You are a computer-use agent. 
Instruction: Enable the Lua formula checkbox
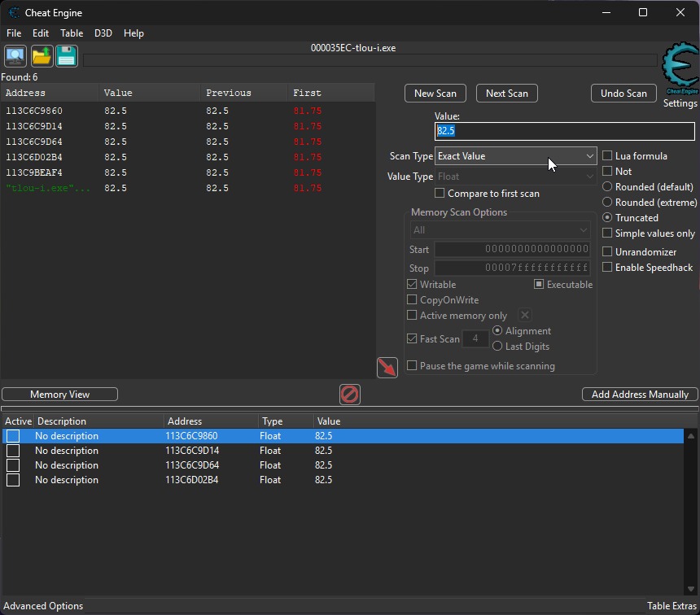(607, 155)
